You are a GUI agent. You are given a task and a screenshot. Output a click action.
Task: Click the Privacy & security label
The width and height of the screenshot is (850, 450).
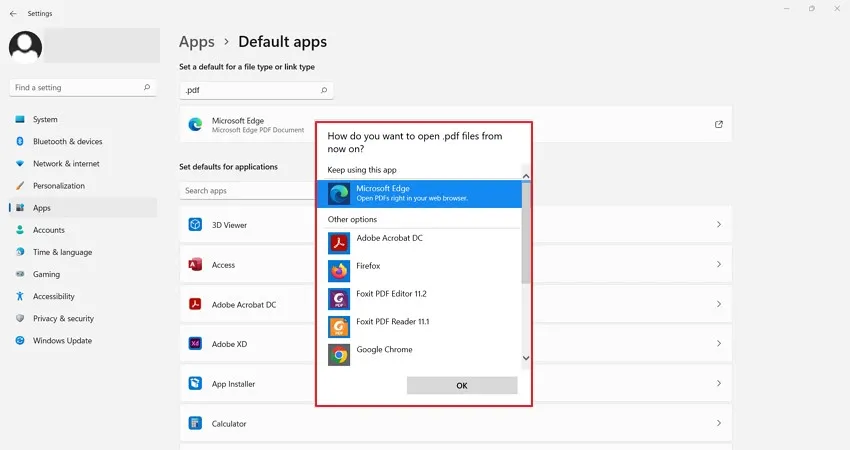pyautogui.click(x=63, y=319)
